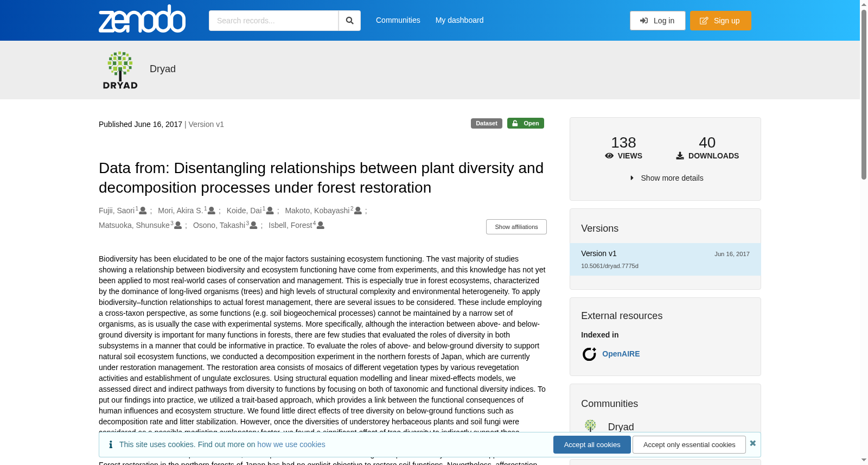Click person icon beside Makoto, Kobayashi
868x465 pixels.
[358, 211]
